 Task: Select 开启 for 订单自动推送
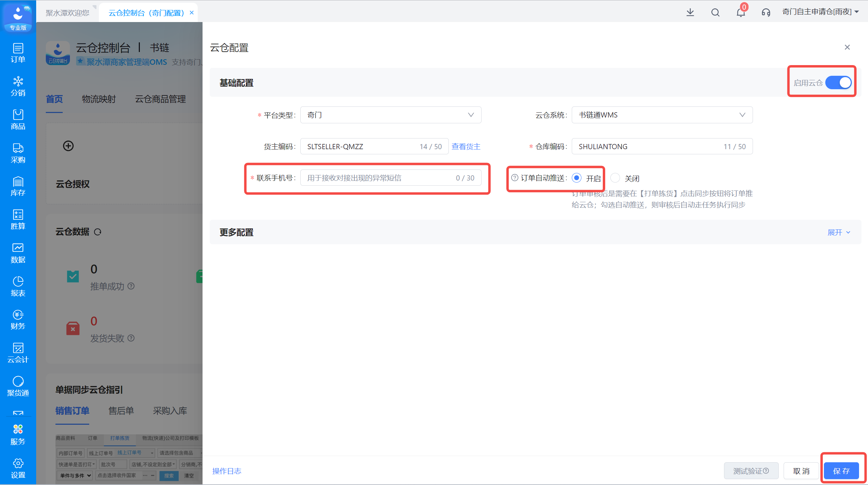click(x=577, y=178)
